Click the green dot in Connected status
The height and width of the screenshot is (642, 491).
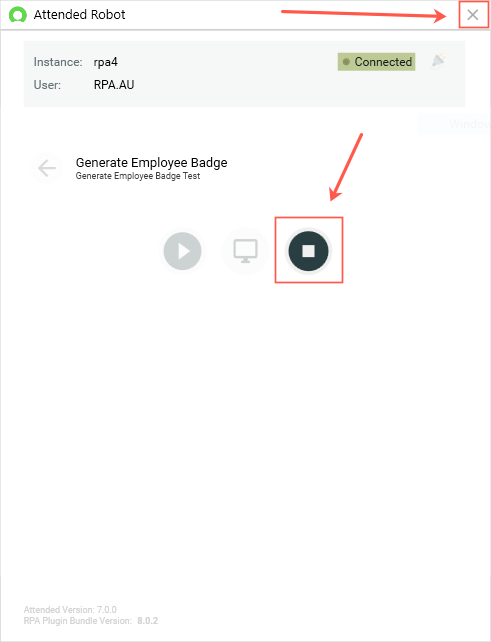[x=346, y=62]
